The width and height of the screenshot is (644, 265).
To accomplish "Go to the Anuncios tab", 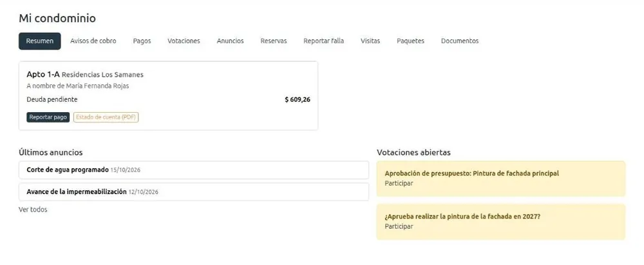I will (231, 41).
